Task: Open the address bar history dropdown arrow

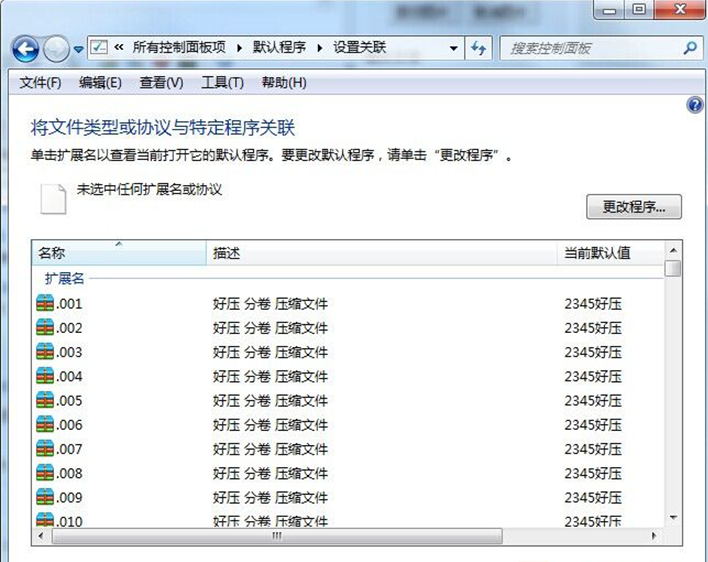Action: [453, 48]
